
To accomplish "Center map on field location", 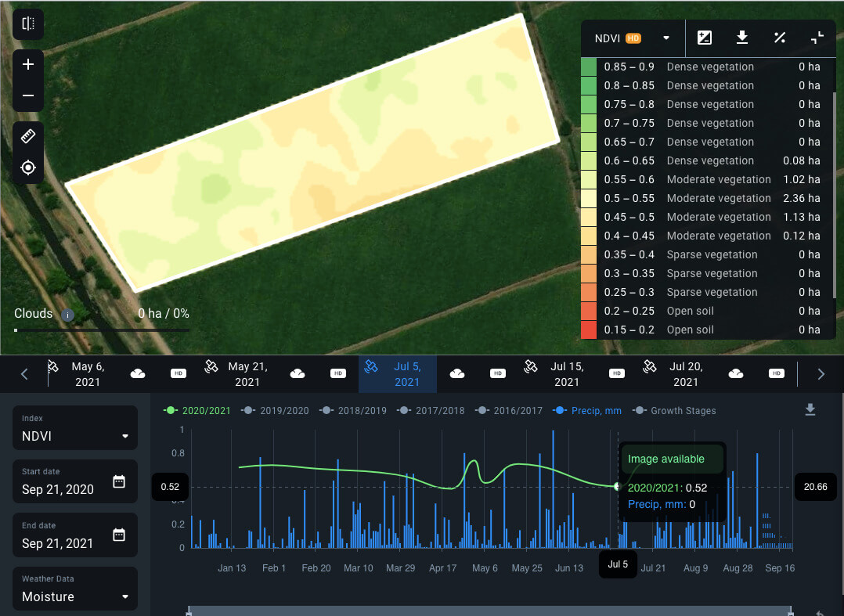I will (x=28, y=168).
